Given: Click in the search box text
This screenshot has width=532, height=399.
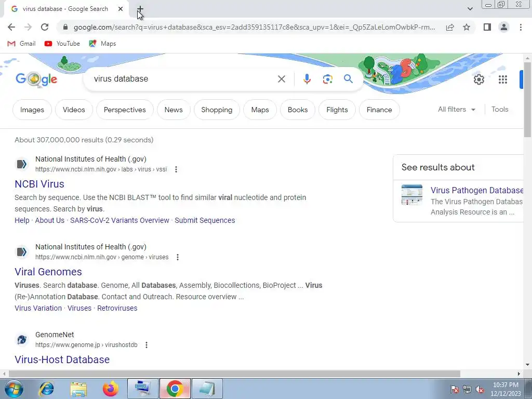Looking at the screenshot, I should point(121,79).
